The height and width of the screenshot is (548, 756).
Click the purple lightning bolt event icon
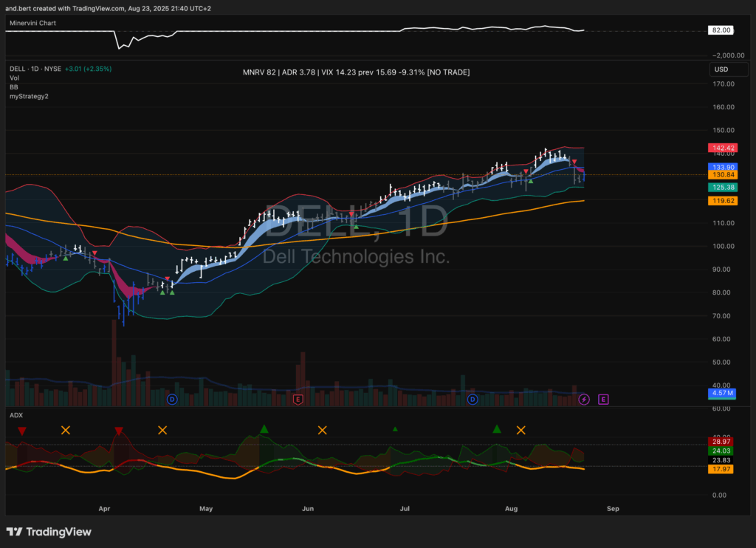(x=585, y=399)
